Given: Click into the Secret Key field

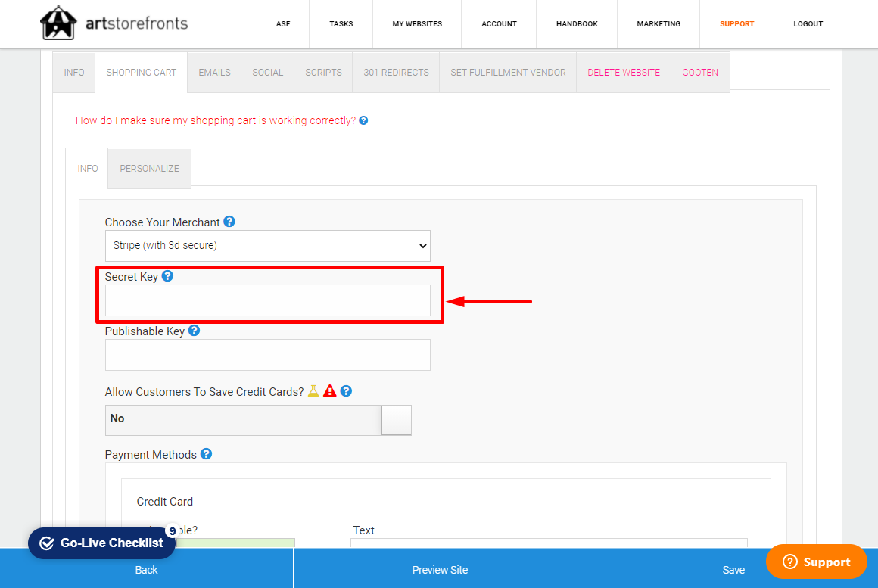Looking at the screenshot, I should coord(268,300).
